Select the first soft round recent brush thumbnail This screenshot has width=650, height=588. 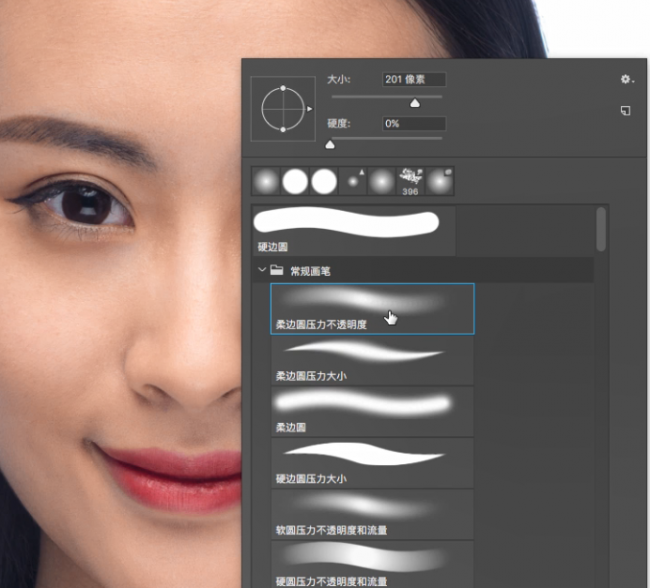tap(266, 181)
